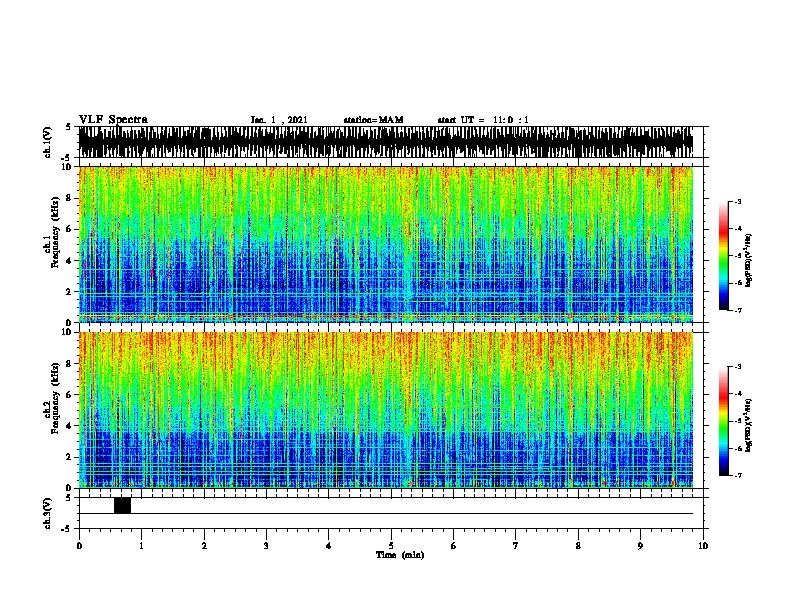Click the "ch.1(V)" waveform axis label
792x612 pixels.
[47, 142]
